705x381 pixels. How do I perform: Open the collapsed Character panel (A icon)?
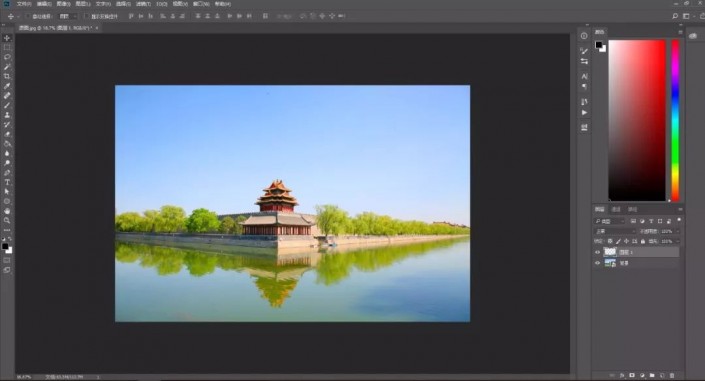point(584,76)
